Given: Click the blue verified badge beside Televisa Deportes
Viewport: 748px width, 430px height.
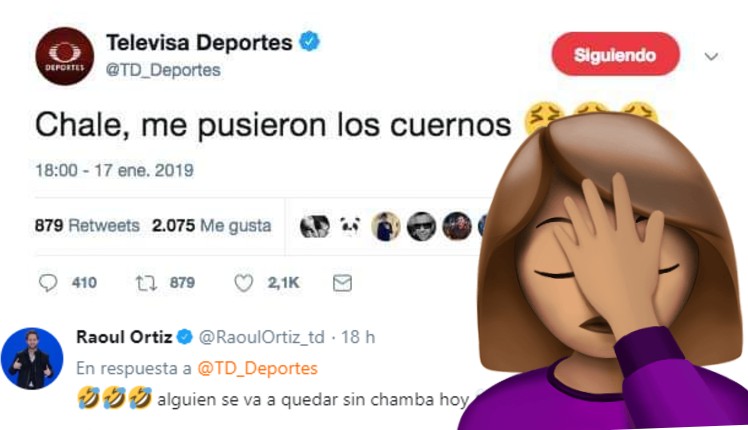Looking at the screenshot, I should [309, 42].
